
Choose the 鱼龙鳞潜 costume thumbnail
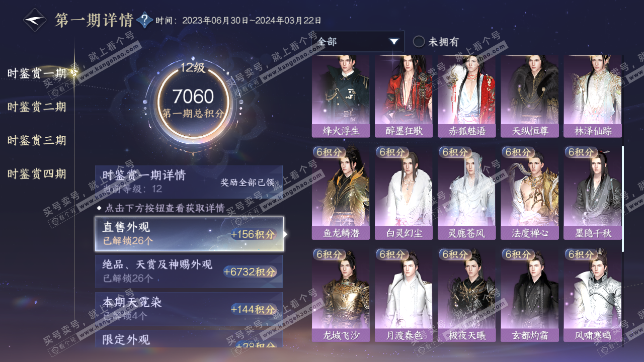point(341,193)
